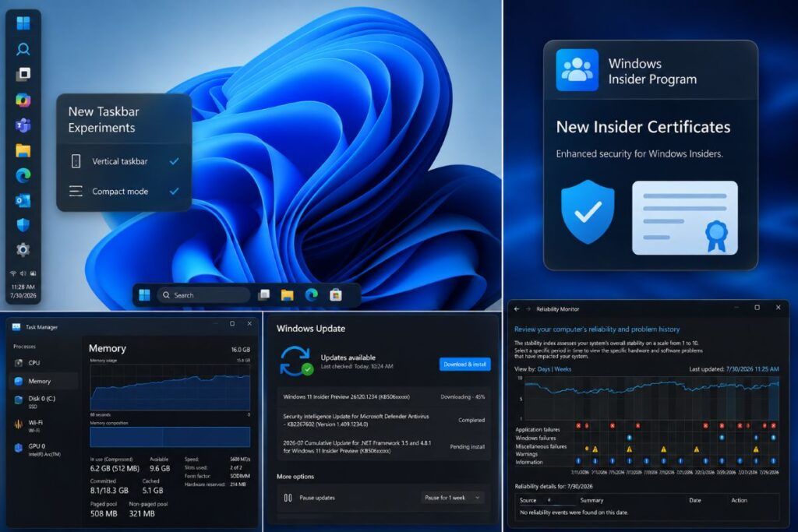Select GPU 0 in Task Manager sidebar
Viewport: 798px width, 532px height.
pos(44,449)
